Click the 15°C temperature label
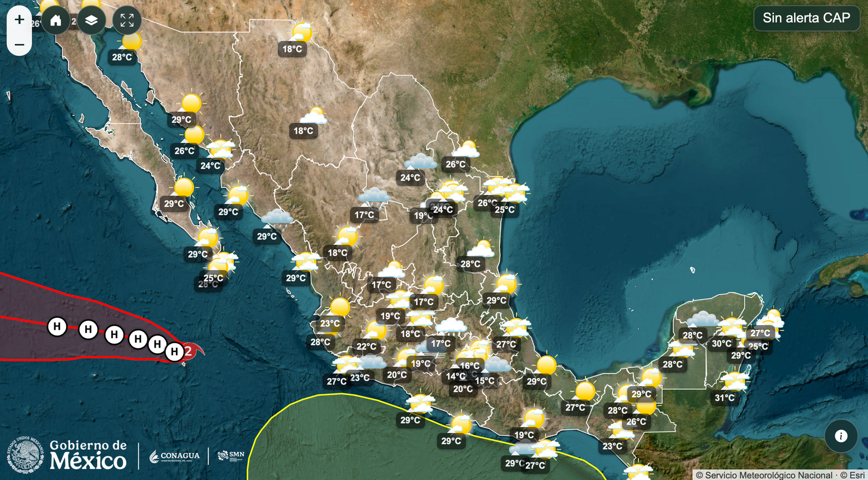 [484, 381]
